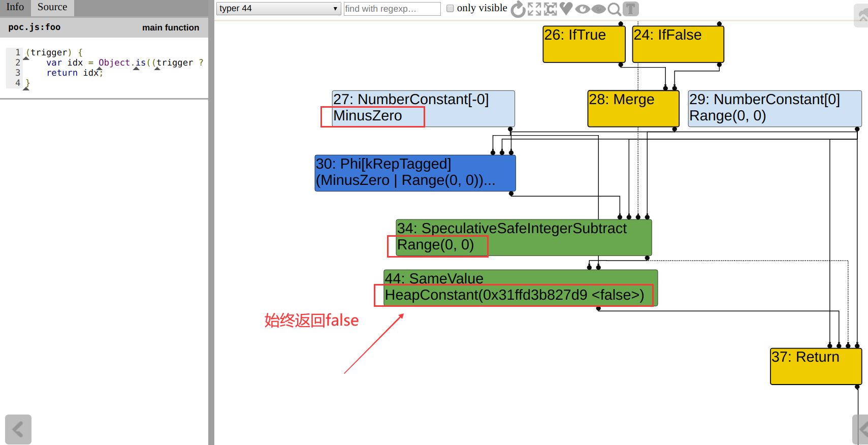Click the find with regexp search field
The width and height of the screenshot is (868, 445).
point(392,9)
